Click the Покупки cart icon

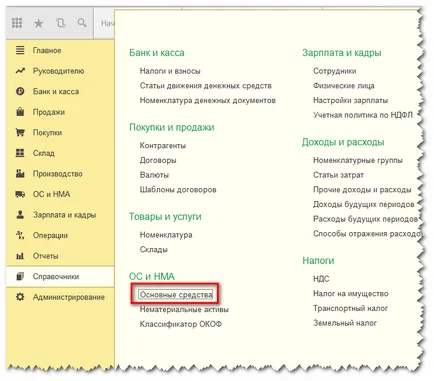click(20, 132)
